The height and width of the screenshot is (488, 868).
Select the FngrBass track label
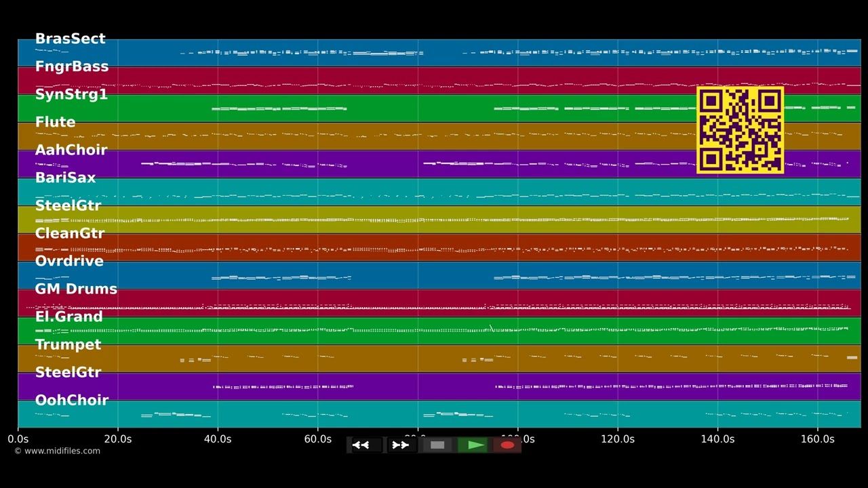pyautogui.click(x=71, y=66)
